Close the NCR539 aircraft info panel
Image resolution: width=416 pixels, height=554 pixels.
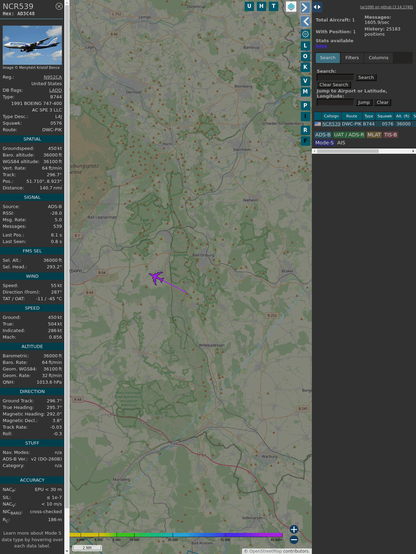point(59,6)
